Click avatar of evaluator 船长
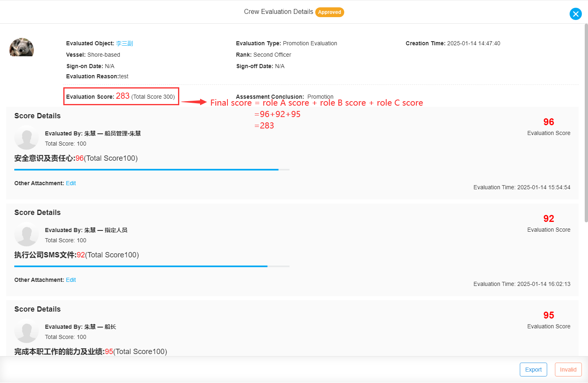Screen dimensions: 588x383 coord(27,331)
